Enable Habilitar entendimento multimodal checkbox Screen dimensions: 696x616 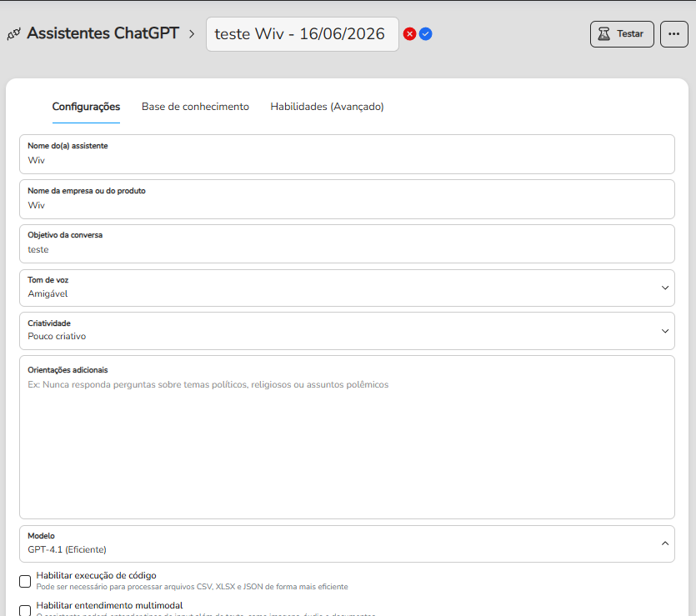coord(25,610)
